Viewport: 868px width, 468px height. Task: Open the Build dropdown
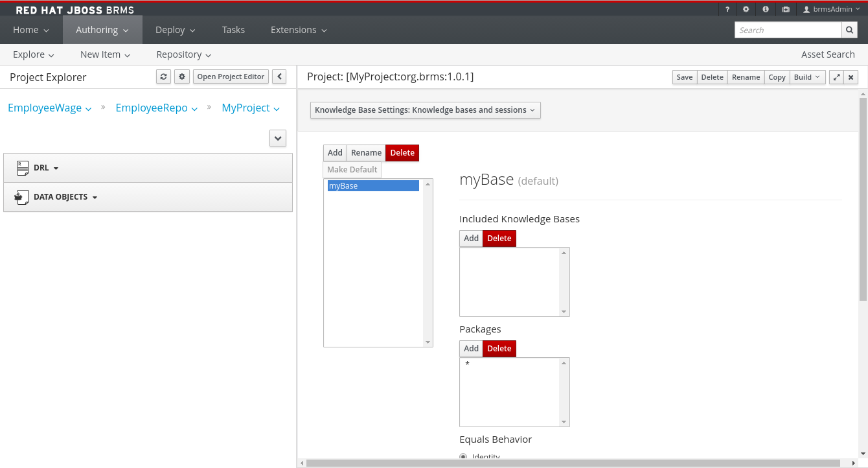tap(807, 77)
